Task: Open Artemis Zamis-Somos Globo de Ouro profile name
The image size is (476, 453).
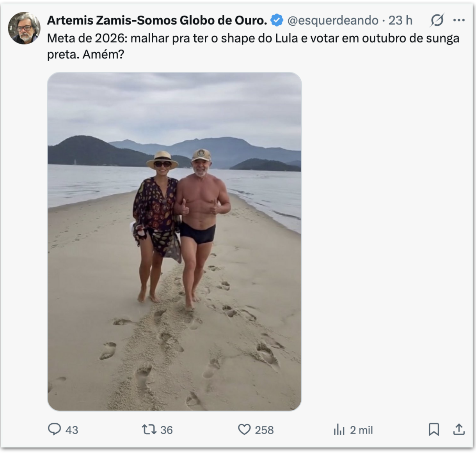Action: (x=157, y=20)
